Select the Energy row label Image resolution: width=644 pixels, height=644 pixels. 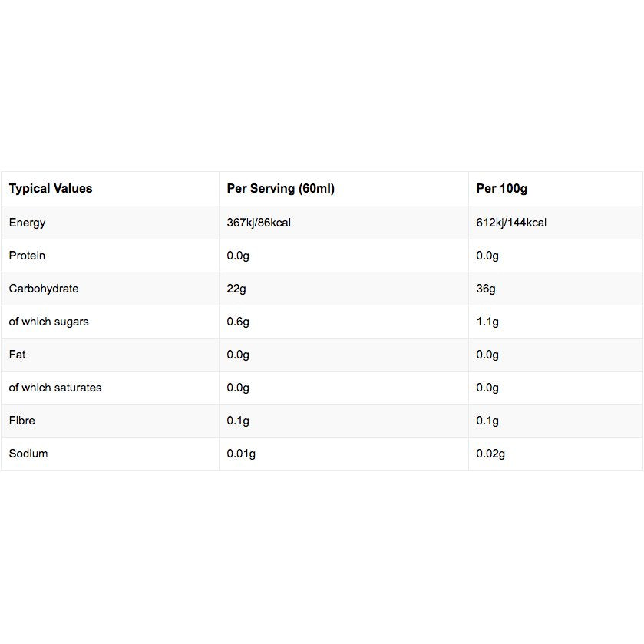coord(27,223)
